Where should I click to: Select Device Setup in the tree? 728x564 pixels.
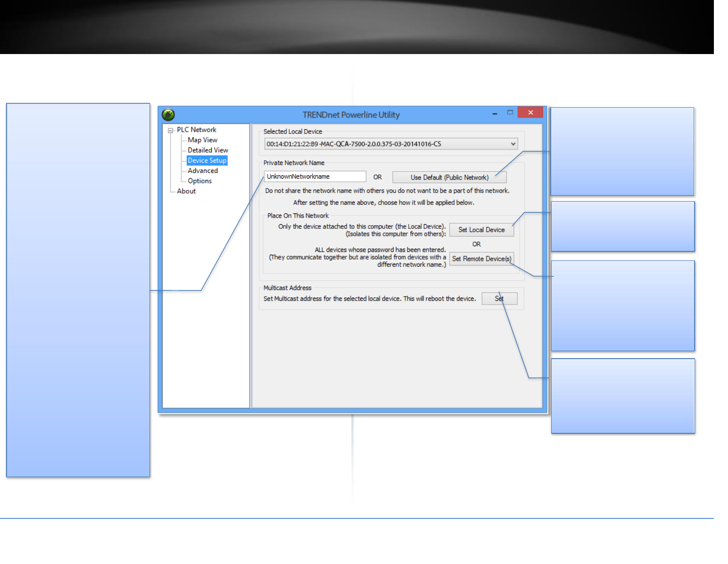point(207,161)
